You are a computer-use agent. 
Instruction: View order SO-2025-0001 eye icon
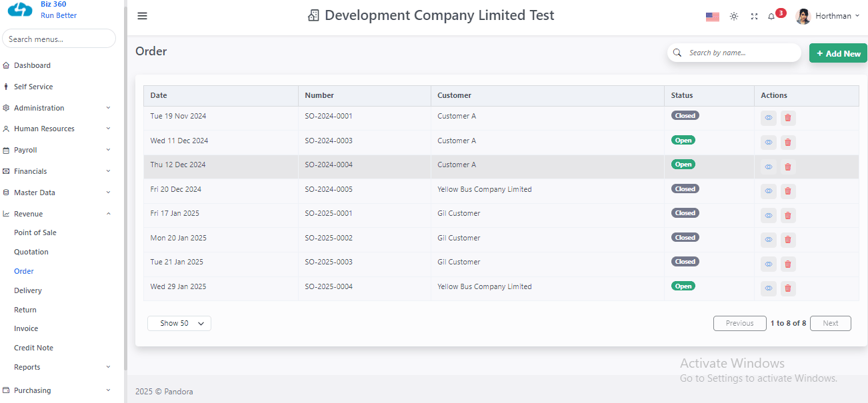pyautogui.click(x=769, y=215)
